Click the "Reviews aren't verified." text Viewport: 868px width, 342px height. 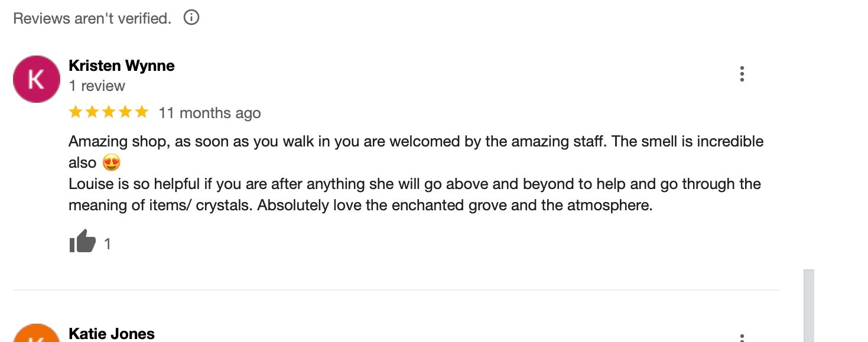click(x=92, y=18)
